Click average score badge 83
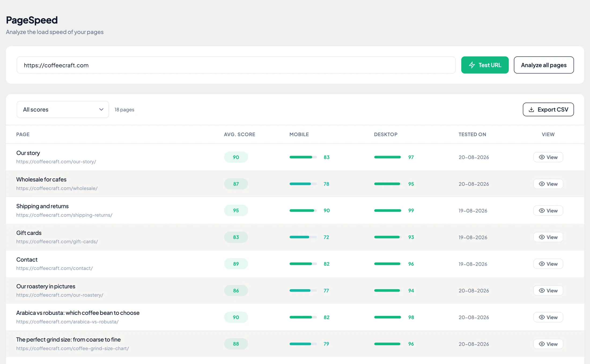590x364 pixels. click(x=236, y=237)
